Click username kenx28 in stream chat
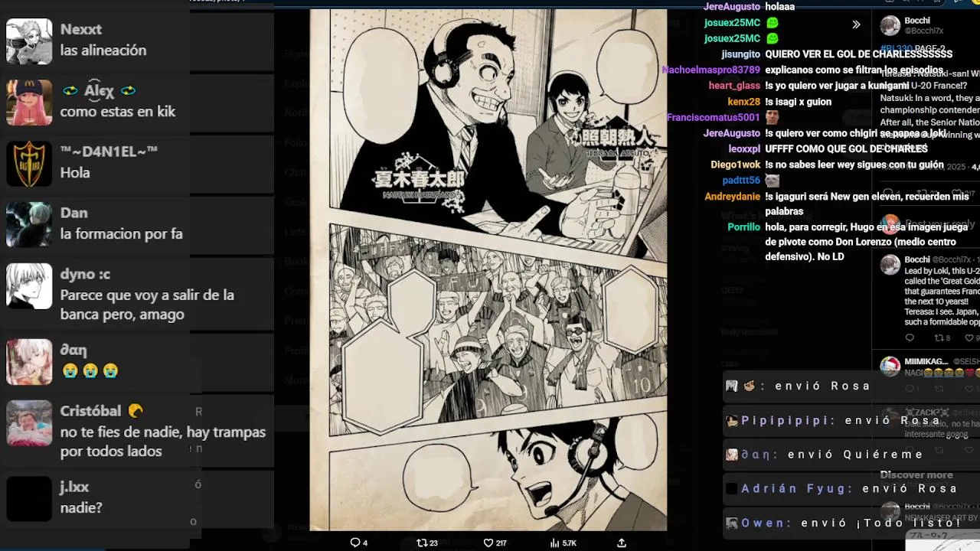This screenshot has height=551, width=980. point(743,102)
